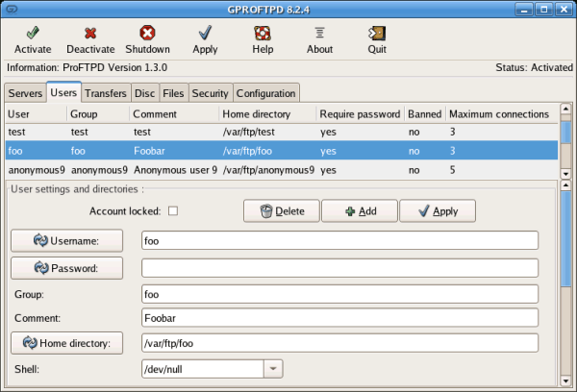The height and width of the screenshot is (392, 577).
Task: Open Help via the lifebuoy icon
Action: click(263, 33)
